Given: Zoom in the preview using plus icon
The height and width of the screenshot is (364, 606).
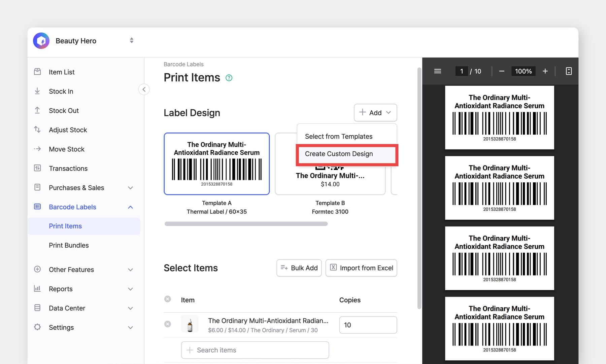Looking at the screenshot, I should 545,71.
